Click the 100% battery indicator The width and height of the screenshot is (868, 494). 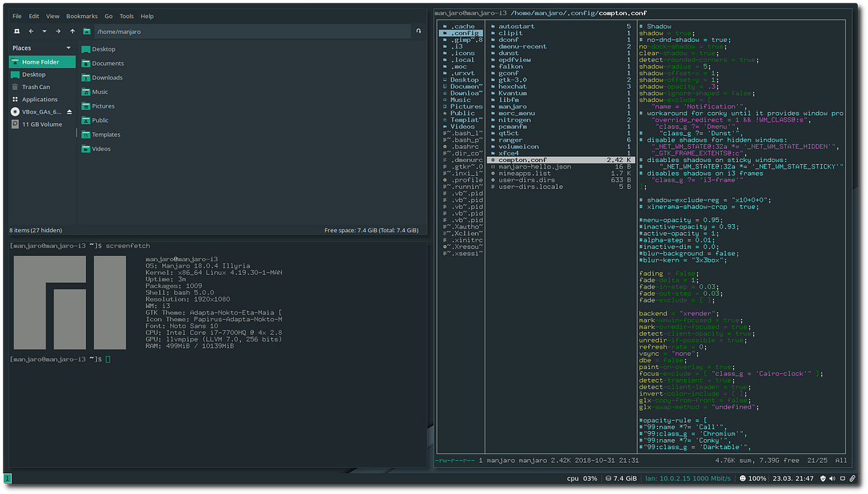752,478
